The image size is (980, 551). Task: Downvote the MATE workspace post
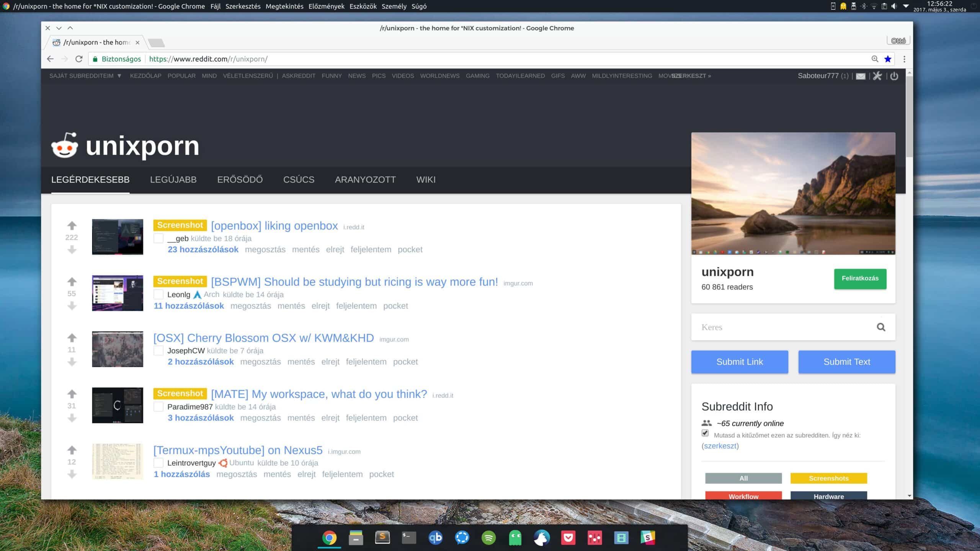point(72,418)
